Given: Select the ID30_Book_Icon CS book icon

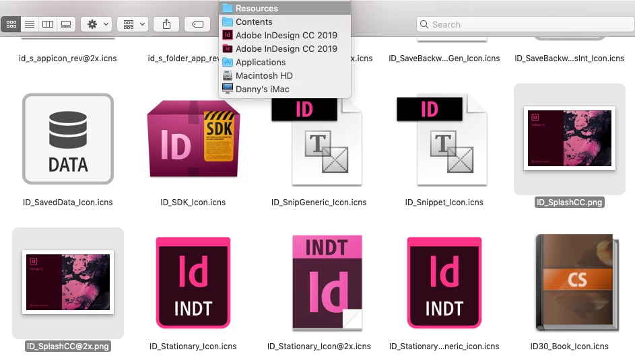Looking at the screenshot, I should click(577, 283).
